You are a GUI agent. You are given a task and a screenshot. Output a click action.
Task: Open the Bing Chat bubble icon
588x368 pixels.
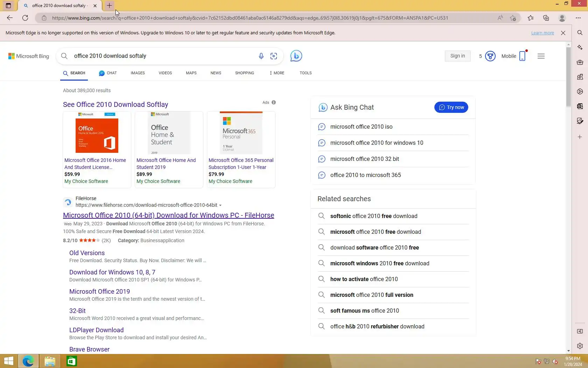296,56
